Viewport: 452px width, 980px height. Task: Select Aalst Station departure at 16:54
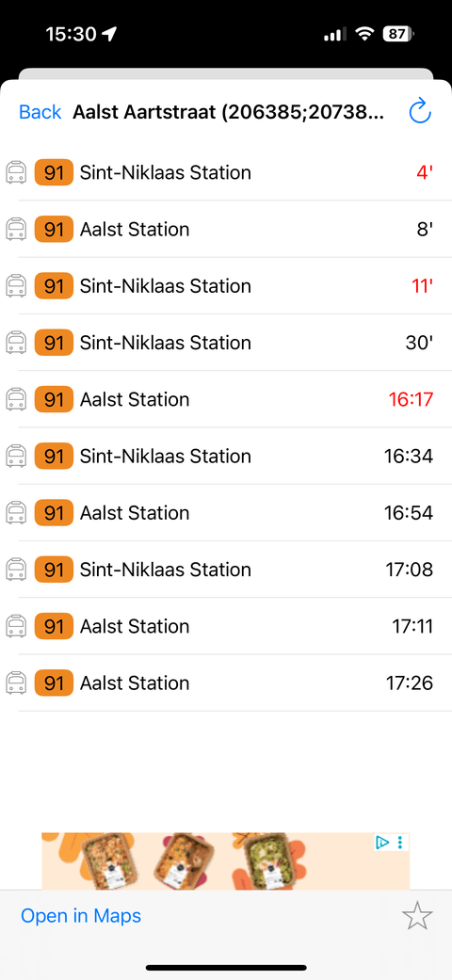pyautogui.click(x=226, y=512)
